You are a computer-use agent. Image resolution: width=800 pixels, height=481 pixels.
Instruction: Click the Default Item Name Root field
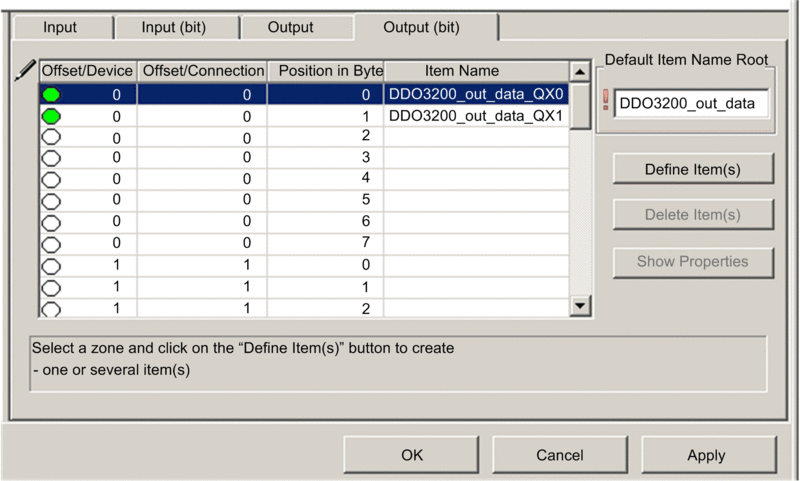coord(691,103)
